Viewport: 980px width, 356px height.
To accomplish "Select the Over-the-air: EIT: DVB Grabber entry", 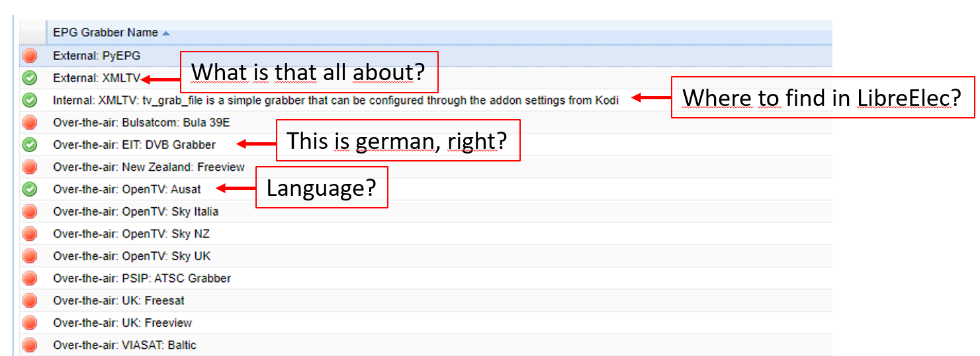I will pyautogui.click(x=134, y=145).
